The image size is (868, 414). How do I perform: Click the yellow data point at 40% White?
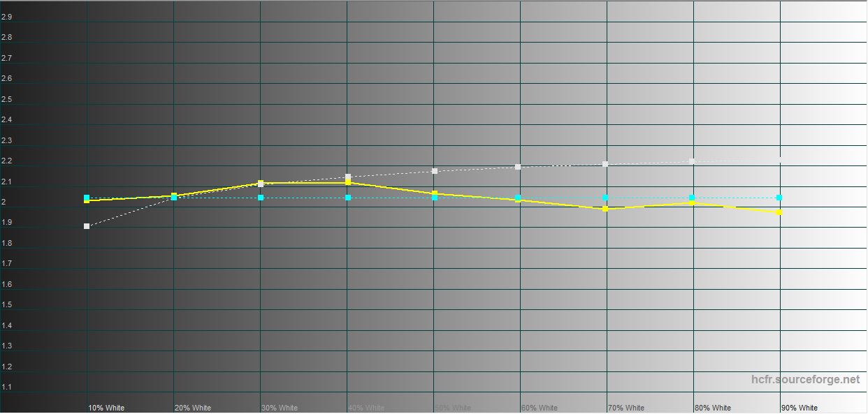pyautogui.click(x=348, y=183)
